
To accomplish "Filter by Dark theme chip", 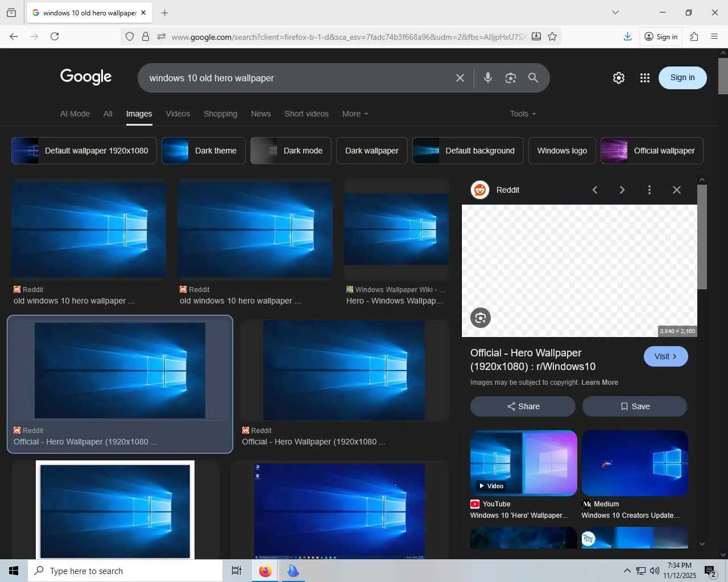I will [x=204, y=151].
